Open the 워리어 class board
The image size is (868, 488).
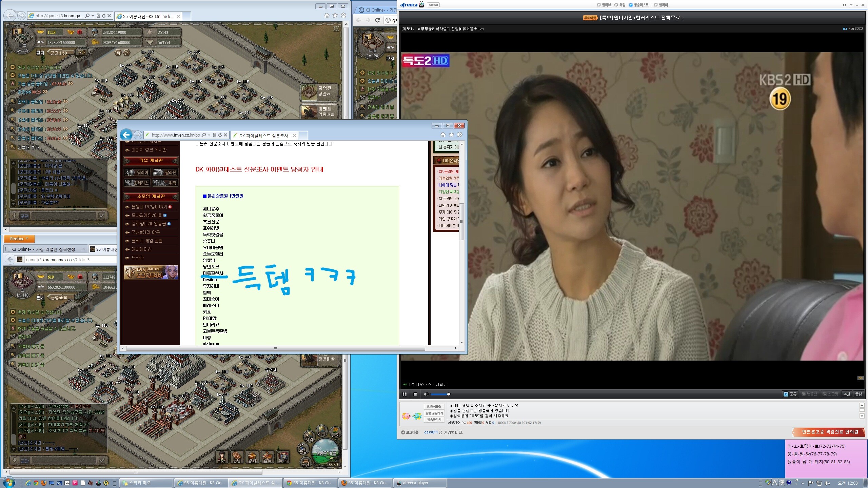click(x=137, y=172)
